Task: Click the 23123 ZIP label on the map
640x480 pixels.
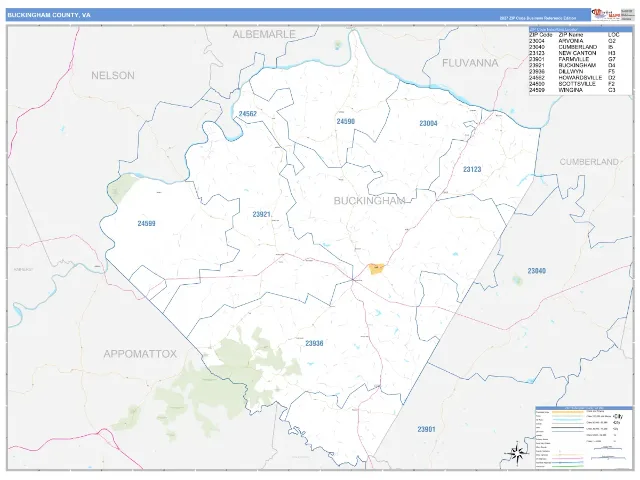Action: click(x=472, y=169)
